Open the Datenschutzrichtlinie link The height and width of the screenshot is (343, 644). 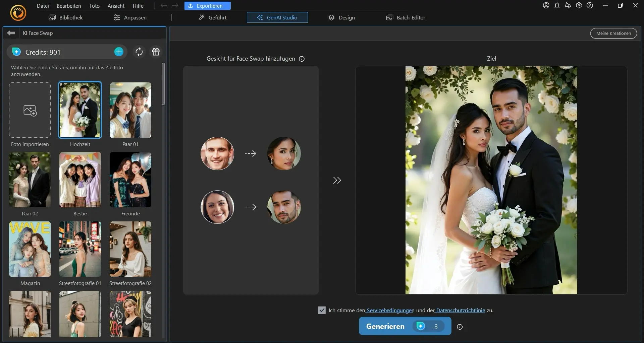click(461, 310)
